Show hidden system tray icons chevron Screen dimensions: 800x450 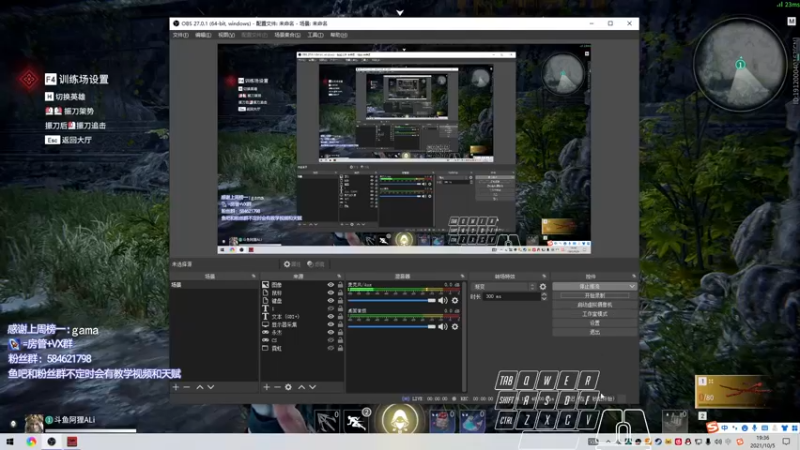[608, 442]
